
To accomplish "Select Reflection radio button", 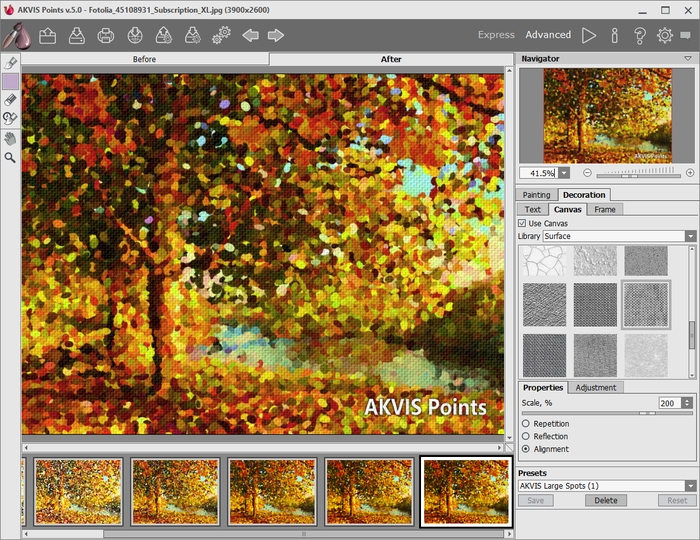I will pyautogui.click(x=526, y=436).
